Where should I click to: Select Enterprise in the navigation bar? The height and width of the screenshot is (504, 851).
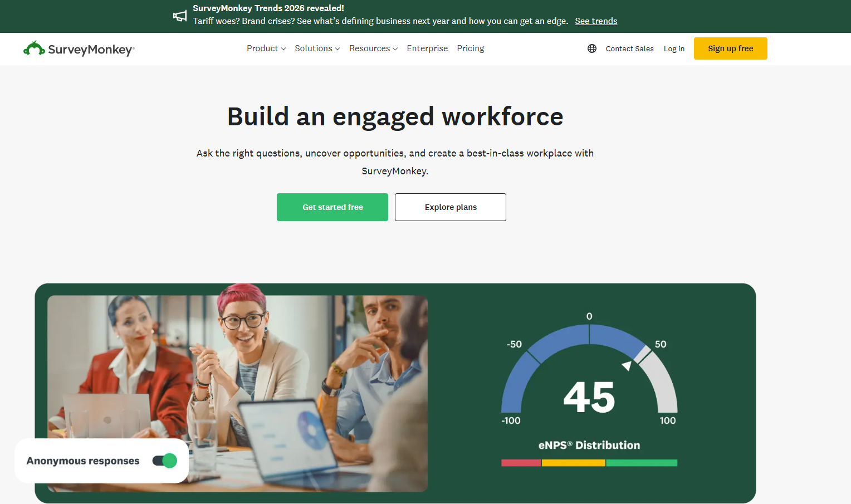click(x=427, y=48)
